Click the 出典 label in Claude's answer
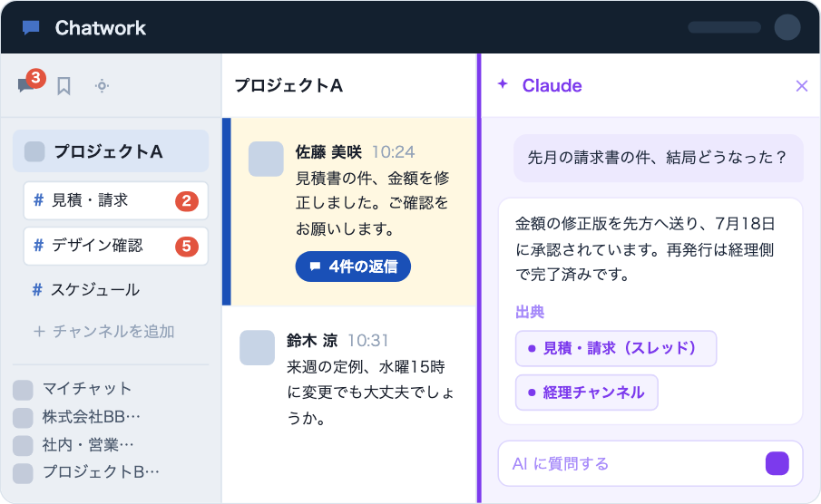Screen dimensions: 821x504 point(530,313)
